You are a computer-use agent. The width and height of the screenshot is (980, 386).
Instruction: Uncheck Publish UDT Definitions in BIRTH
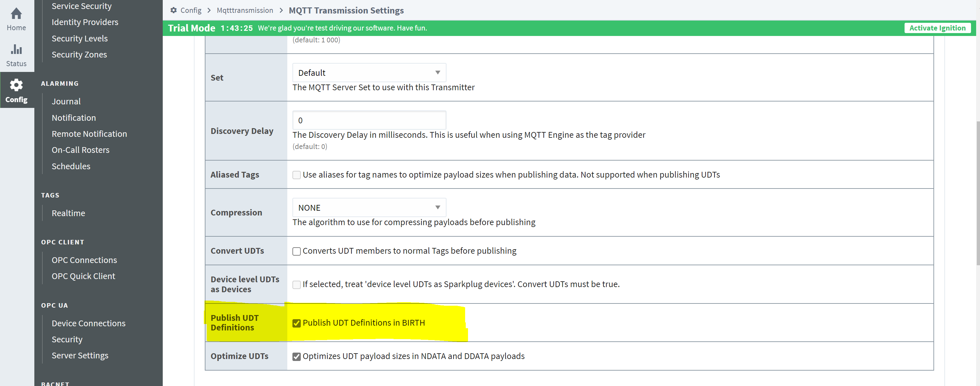pyautogui.click(x=296, y=323)
